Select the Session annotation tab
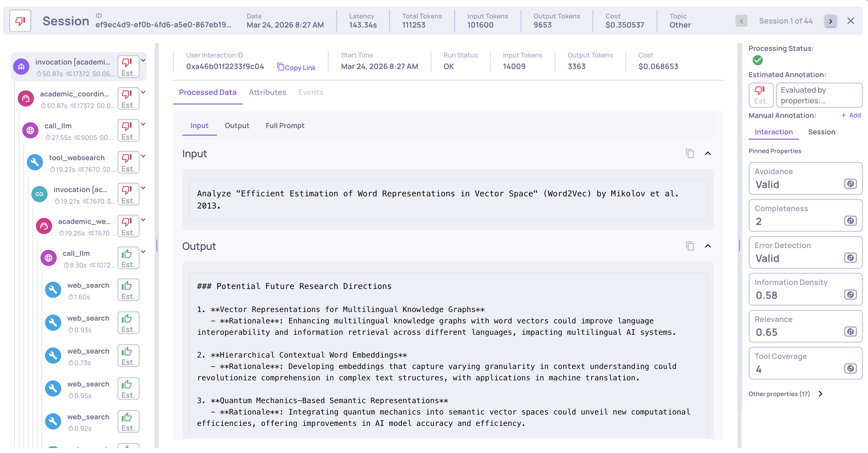868x453 pixels. pyautogui.click(x=821, y=132)
